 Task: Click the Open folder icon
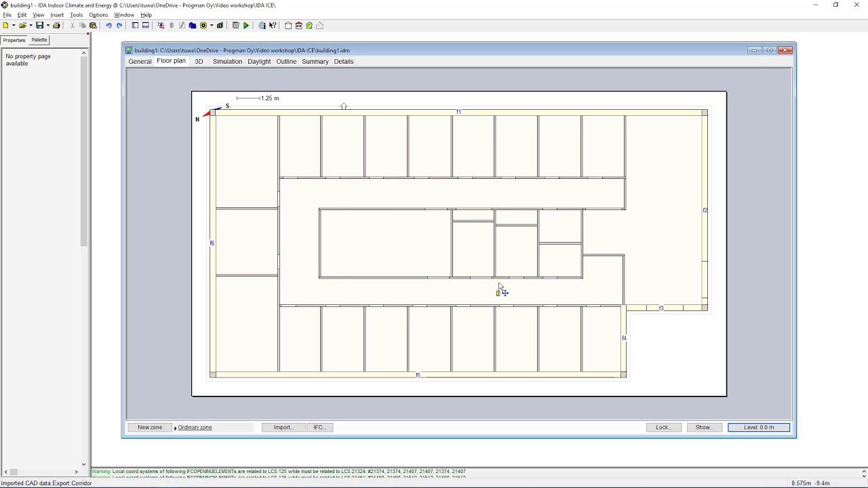22,25
